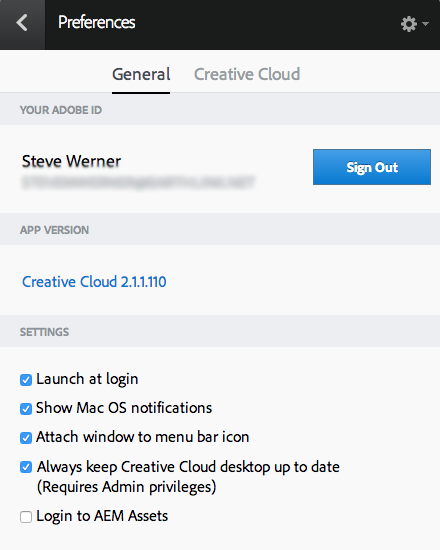Uncheck Always keep Creative Cloud desktop up to date
Viewport: 440px width, 550px height.
click(26, 467)
